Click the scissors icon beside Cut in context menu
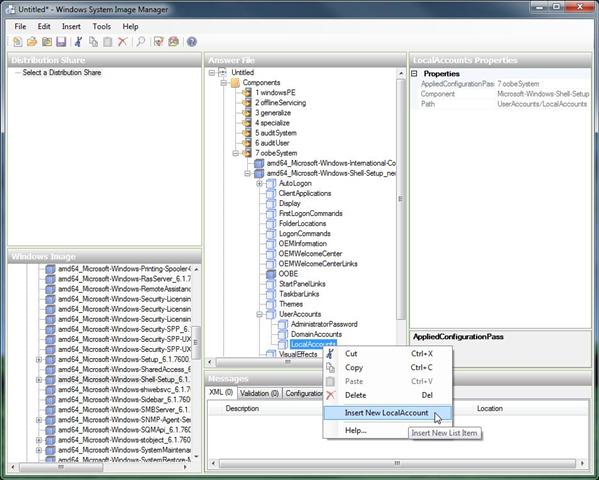The image size is (599, 480). (x=330, y=354)
